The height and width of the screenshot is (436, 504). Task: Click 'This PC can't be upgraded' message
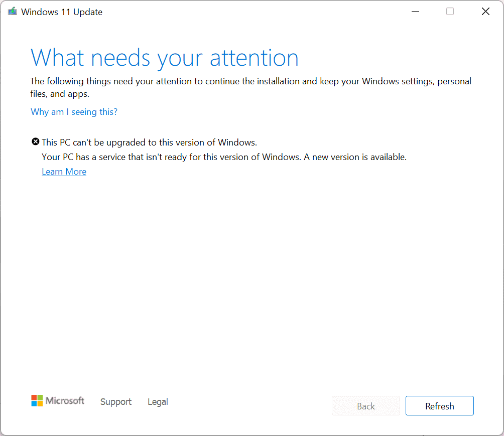coord(150,142)
